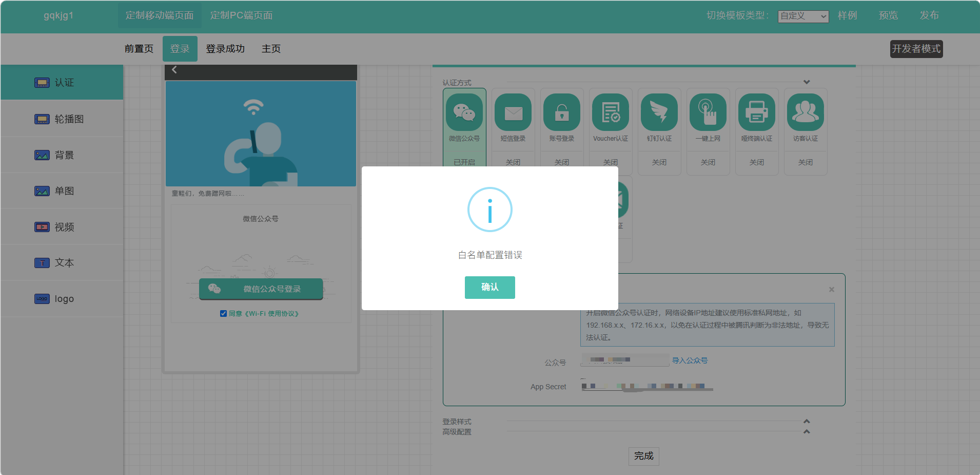Toggle 微信公众号 已开启 status
Screen dimensions: 980x475
coord(464,162)
